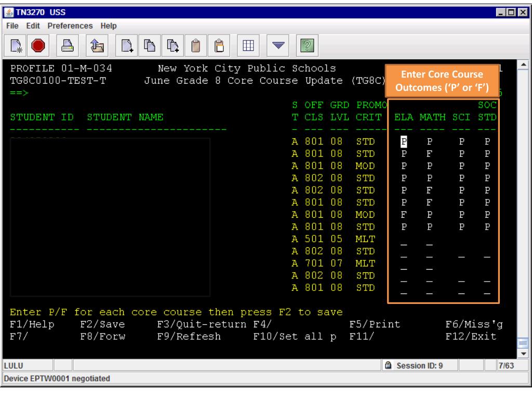Click the STUDENT ID column header

click(42, 117)
